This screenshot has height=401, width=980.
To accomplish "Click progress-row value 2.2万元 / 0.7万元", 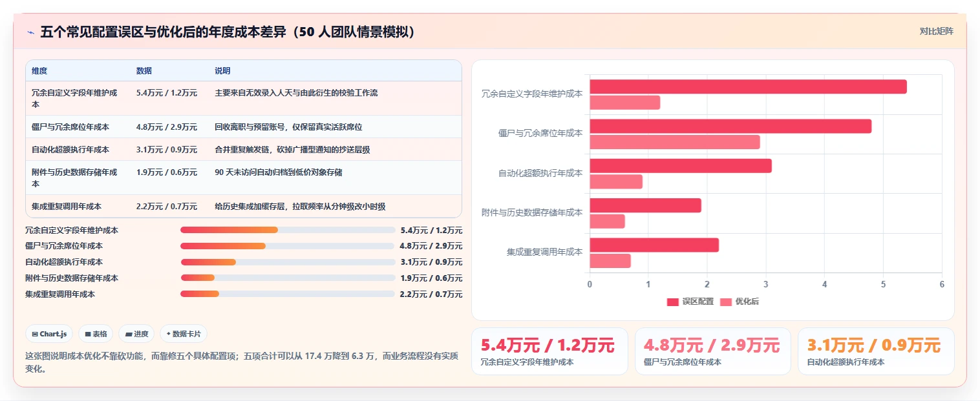I will pos(431,294).
